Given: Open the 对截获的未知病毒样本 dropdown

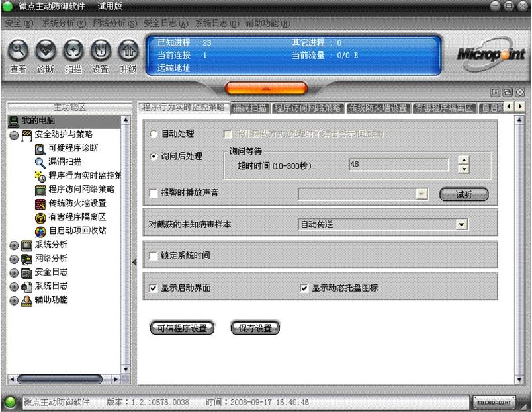Looking at the screenshot, I should point(461,224).
